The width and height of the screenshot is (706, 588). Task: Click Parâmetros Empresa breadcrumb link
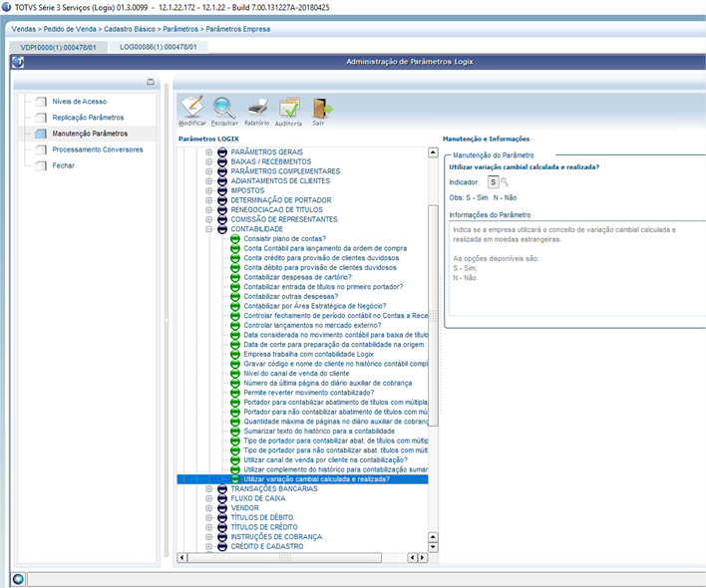238,29
